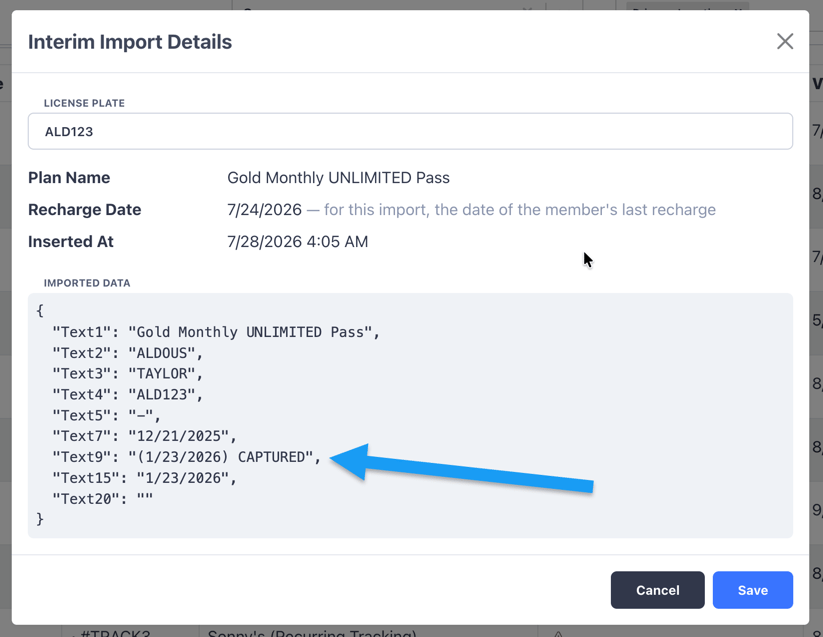Click the IMPORTED DATA section label
Image resolution: width=823 pixels, height=637 pixels.
(87, 283)
